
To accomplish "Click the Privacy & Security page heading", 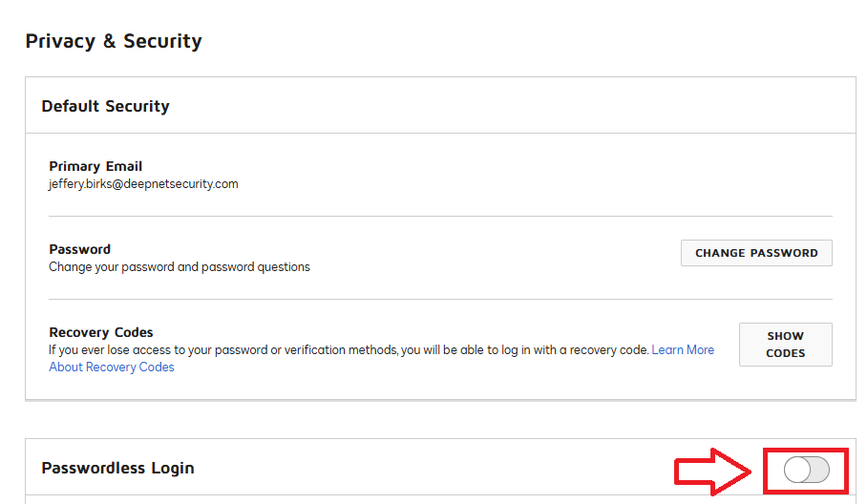I will click(114, 41).
